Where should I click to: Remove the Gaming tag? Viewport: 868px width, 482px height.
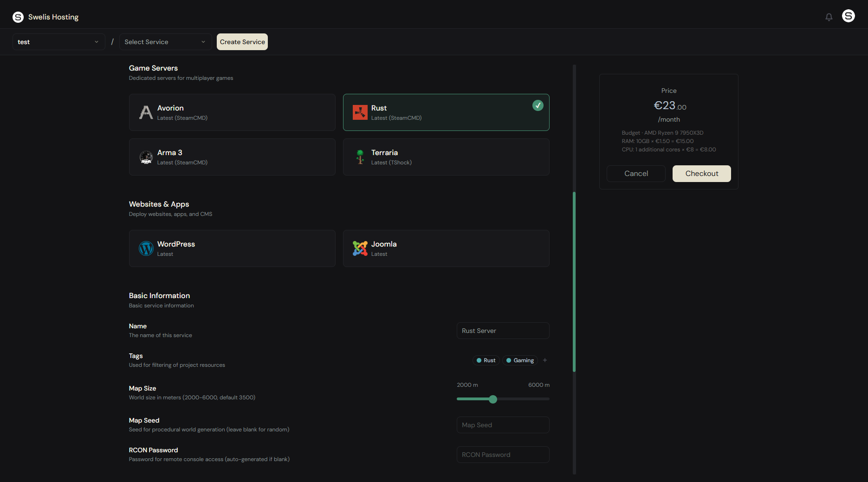click(519, 360)
